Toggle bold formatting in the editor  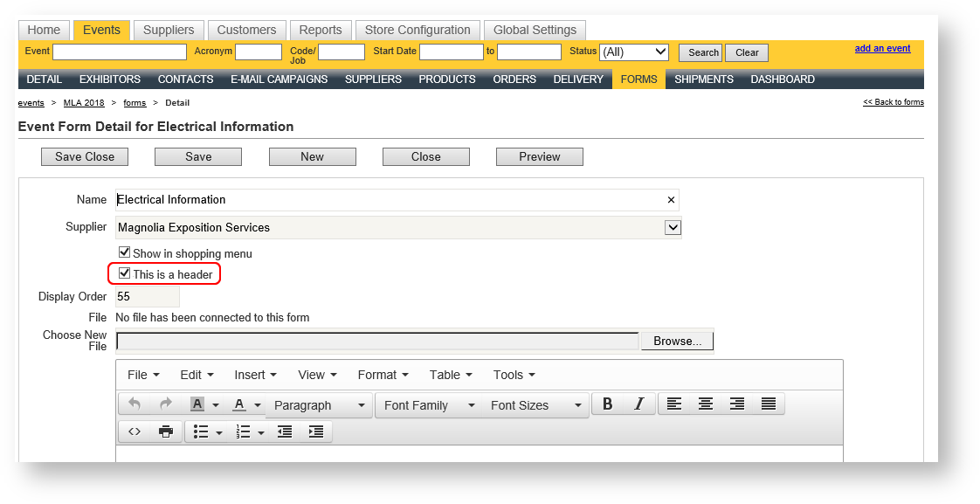pyautogui.click(x=608, y=404)
